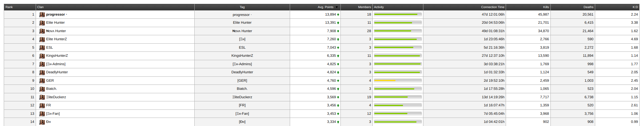The image size is (644, 126).
Task: Click connection time 47d 12:01:06h
Action: click(x=493, y=14)
